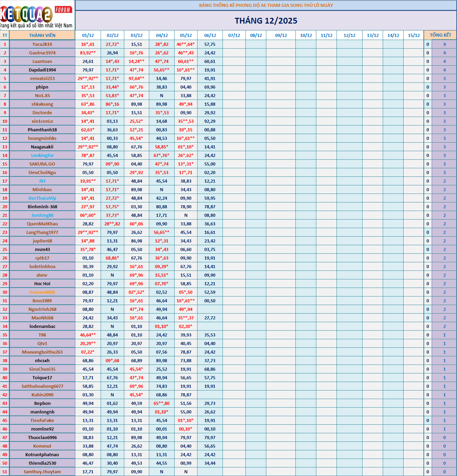Click member name Satthuhoahong6677
This screenshot has height=476, width=457.
(42, 386)
